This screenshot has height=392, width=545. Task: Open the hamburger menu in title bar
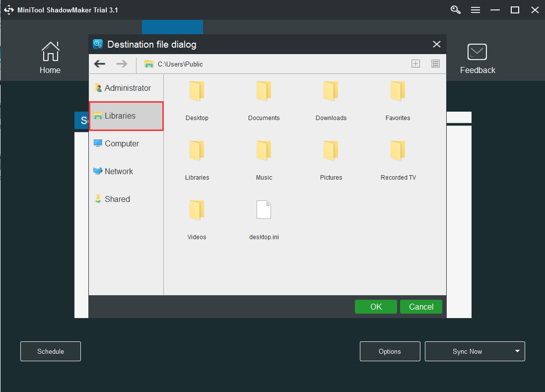point(476,10)
